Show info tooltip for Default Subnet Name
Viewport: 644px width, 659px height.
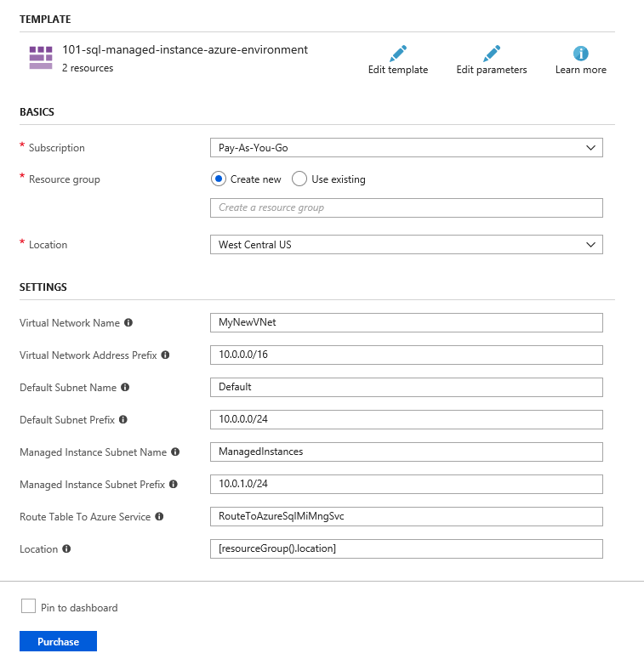125,387
